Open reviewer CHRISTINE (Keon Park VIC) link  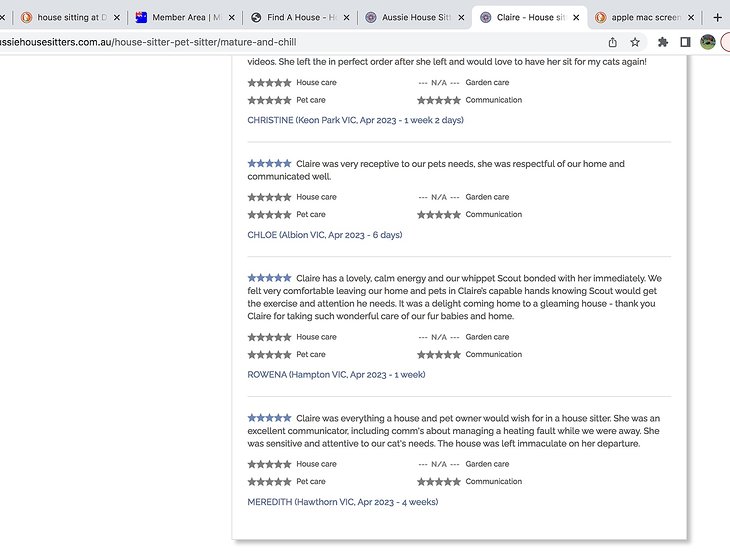click(355, 120)
